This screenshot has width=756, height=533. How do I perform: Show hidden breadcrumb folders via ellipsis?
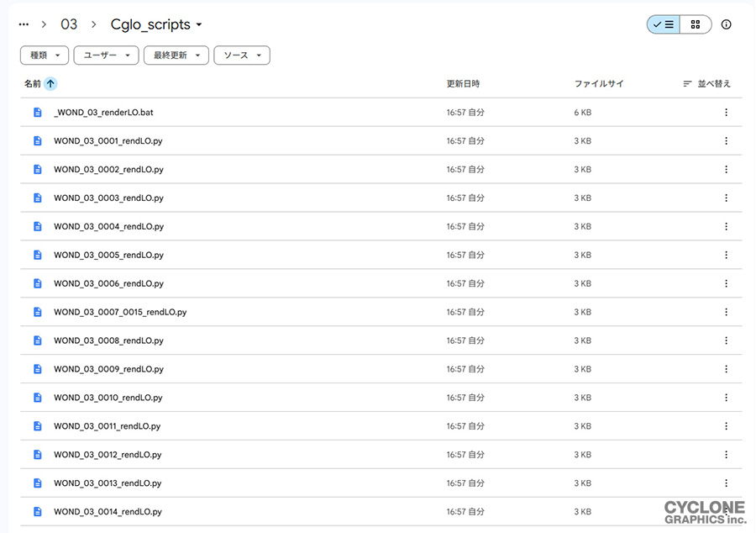24,24
